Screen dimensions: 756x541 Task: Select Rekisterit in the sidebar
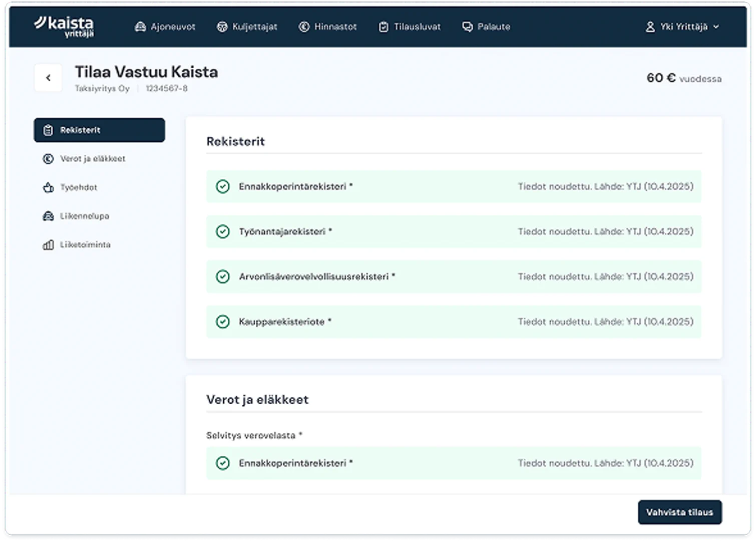pyautogui.click(x=99, y=130)
